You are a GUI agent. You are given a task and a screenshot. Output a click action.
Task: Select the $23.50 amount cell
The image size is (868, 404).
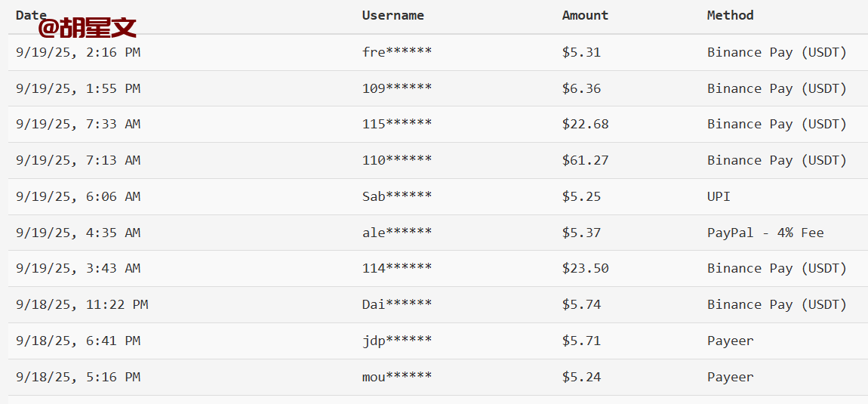click(585, 268)
